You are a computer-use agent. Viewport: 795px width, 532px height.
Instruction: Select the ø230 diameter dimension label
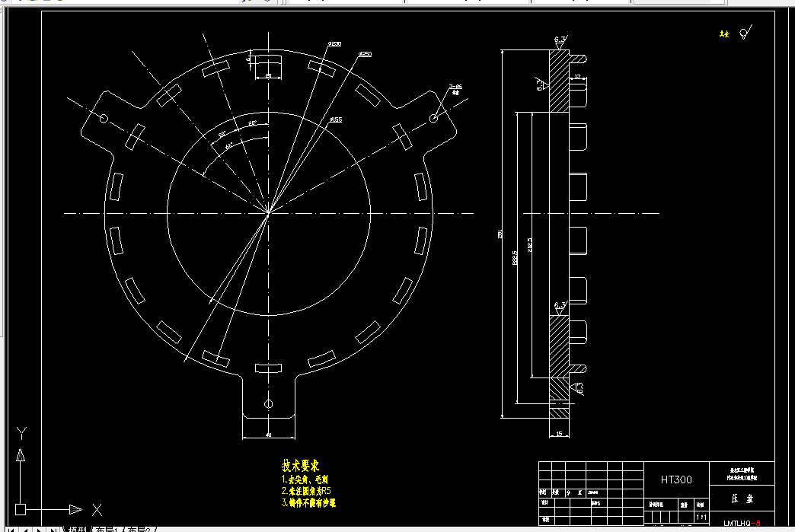click(334, 44)
